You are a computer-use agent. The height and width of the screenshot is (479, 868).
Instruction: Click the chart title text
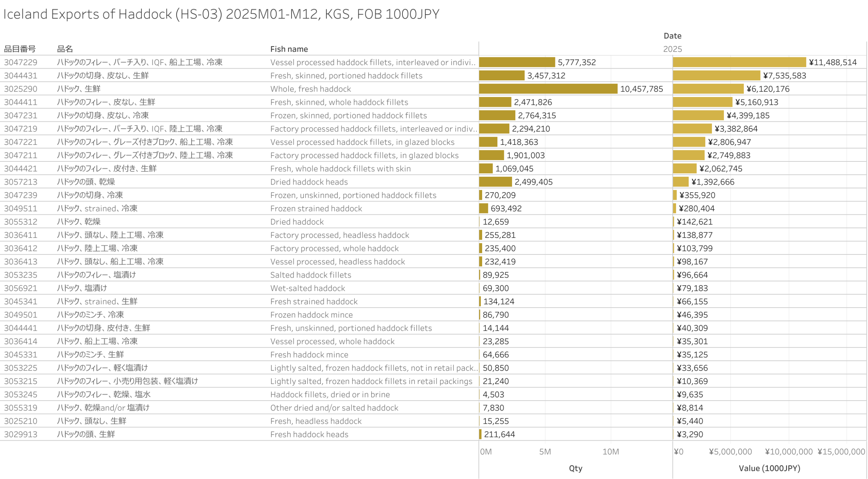[x=221, y=14]
